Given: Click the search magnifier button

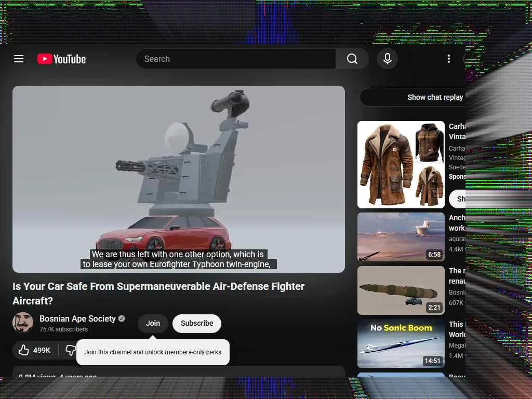Looking at the screenshot, I should 352,59.
